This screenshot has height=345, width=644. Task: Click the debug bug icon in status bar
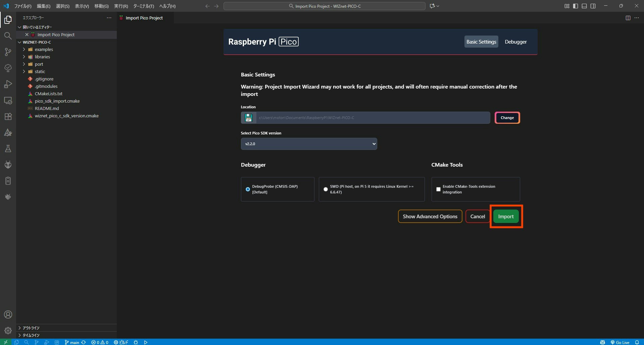pyautogui.click(x=136, y=342)
